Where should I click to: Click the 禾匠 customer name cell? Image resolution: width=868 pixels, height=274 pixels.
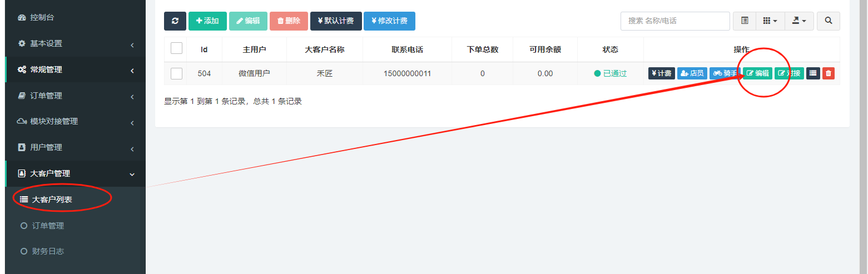pos(325,73)
